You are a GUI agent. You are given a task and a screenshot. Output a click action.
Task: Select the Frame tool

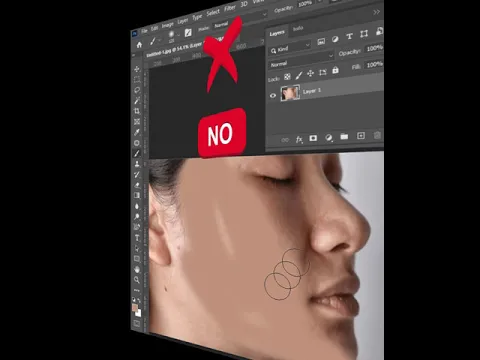pos(137,122)
